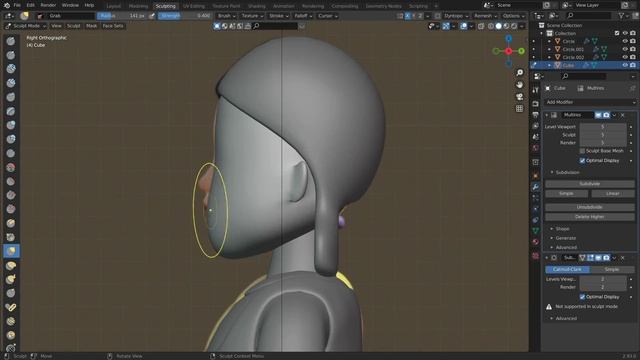Open the Dyntopo dropdown
Screen dimensions: 640x360
point(456,16)
